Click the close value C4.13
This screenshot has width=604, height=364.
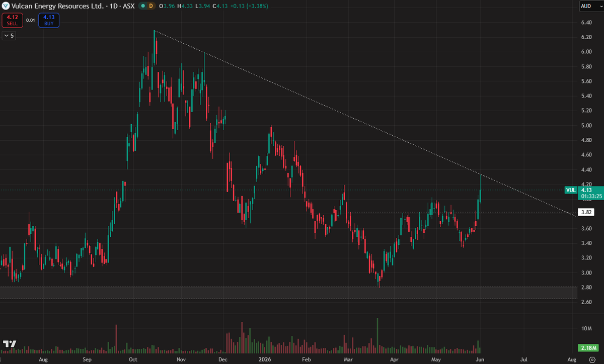[220, 6]
